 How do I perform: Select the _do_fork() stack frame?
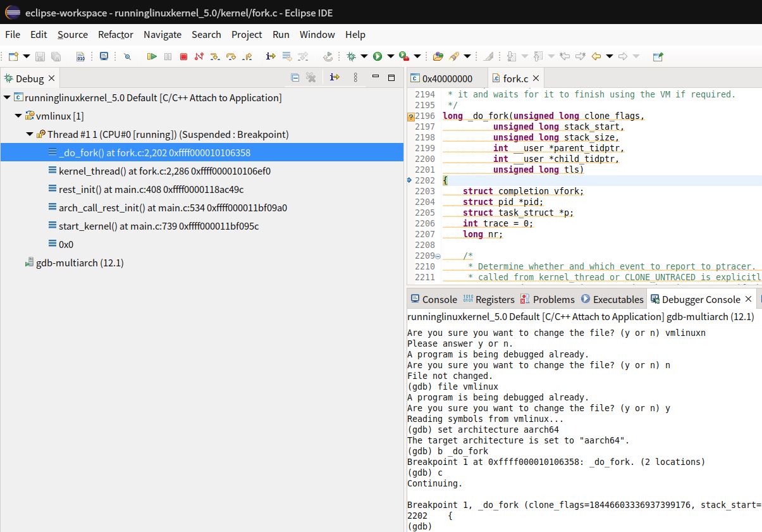tap(202, 152)
